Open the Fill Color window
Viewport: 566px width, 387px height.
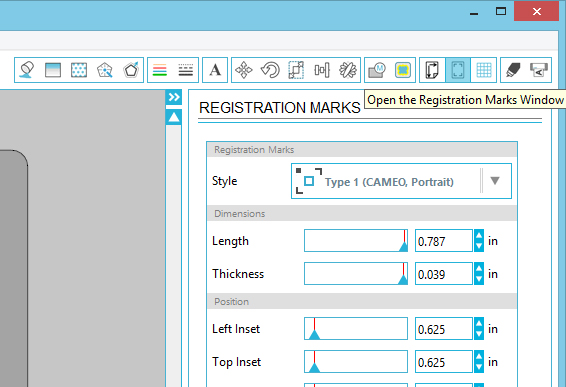[27, 70]
